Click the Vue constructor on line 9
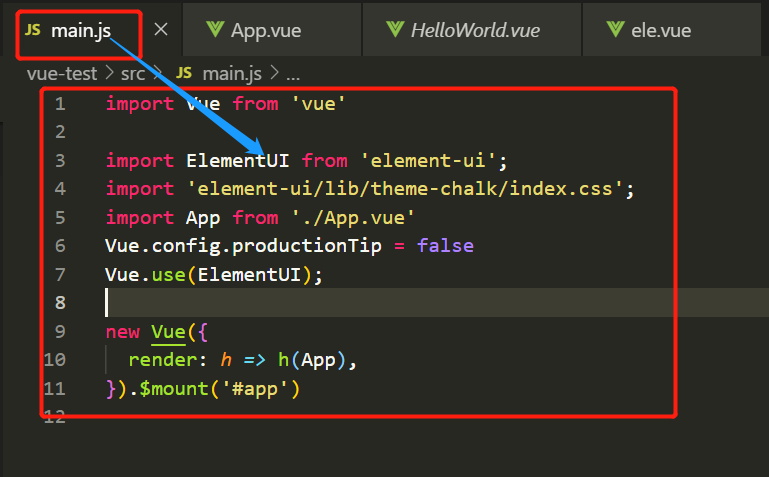This screenshot has height=477, width=769. pyautogui.click(x=168, y=332)
